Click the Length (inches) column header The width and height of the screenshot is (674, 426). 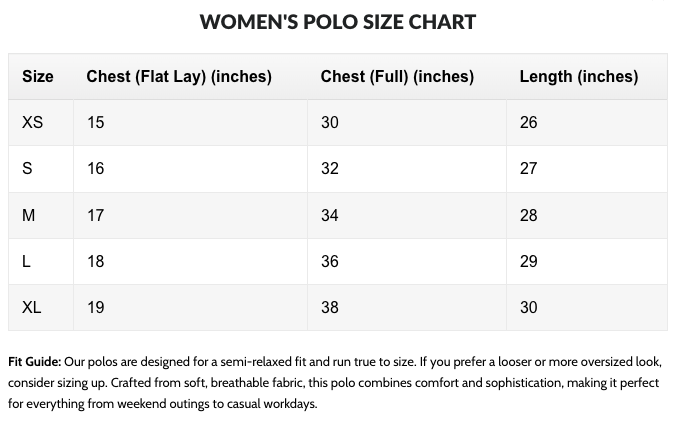578,77
